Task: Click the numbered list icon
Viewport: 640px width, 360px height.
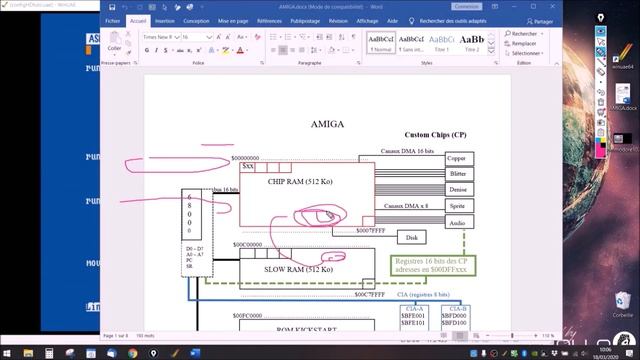Action: click(x=288, y=37)
